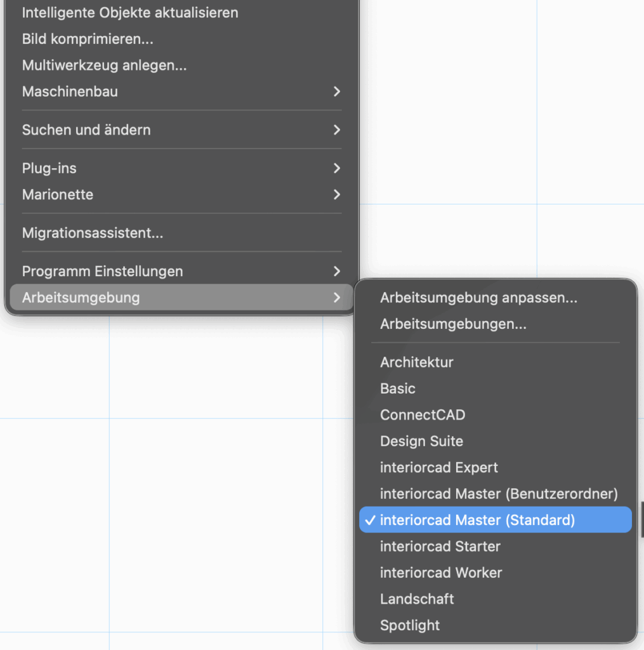Click Bild komprimieren menu entry
Viewport: 644px width, 650px height.
(88, 39)
